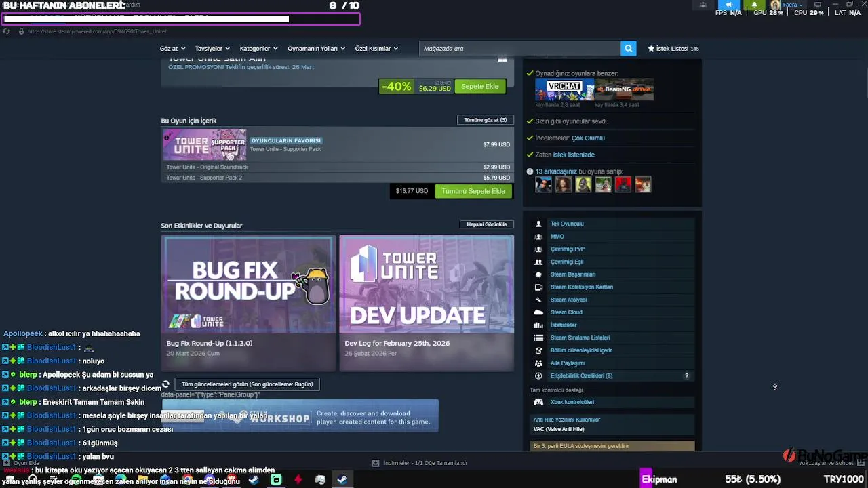Image resolution: width=868 pixels, height=488 pixels.
Task: Click the Erişilebilirlik Özellikleri accessibility icon
Action: tap(538, 376)
